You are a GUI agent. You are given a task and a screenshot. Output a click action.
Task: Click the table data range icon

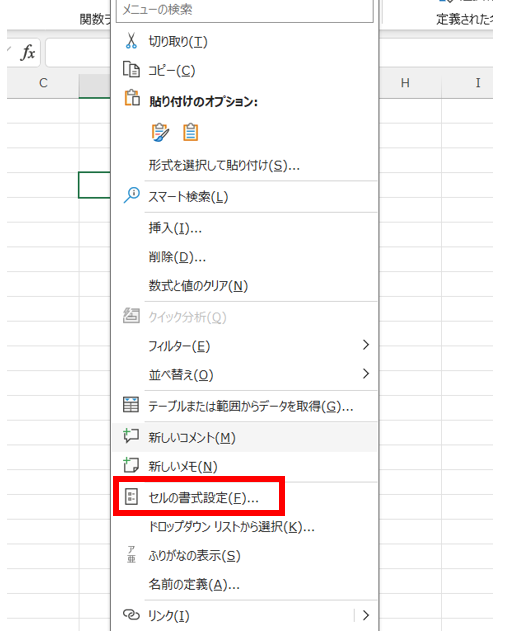click(x=131, y=405)
